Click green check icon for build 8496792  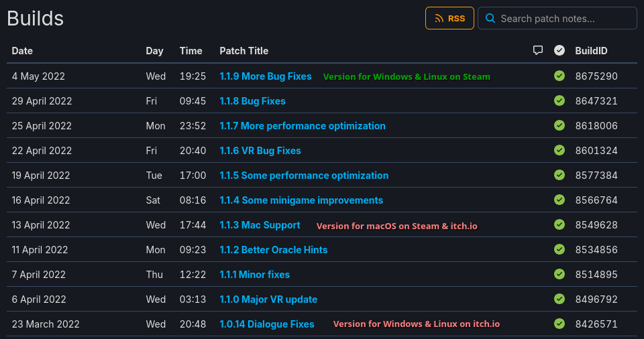click(559, 299)
